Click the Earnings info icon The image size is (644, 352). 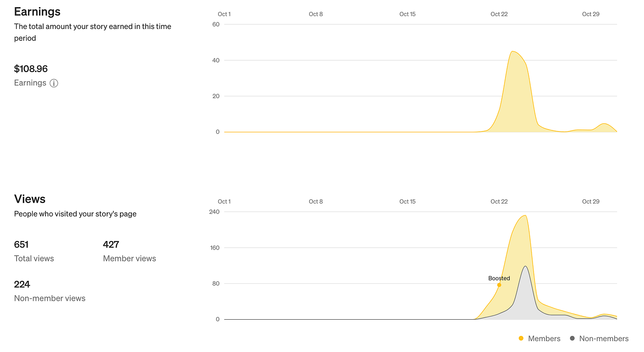point(54,83)
